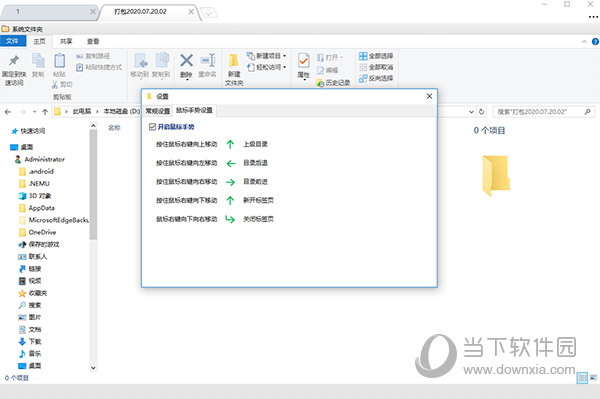Click the Pin to Quick access icon
The width and height of the screenshot is (600, 399).
(x=14, y=60)
